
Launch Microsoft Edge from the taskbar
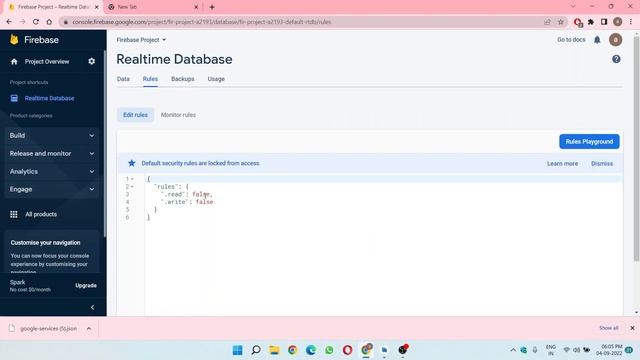coord(311,350)
